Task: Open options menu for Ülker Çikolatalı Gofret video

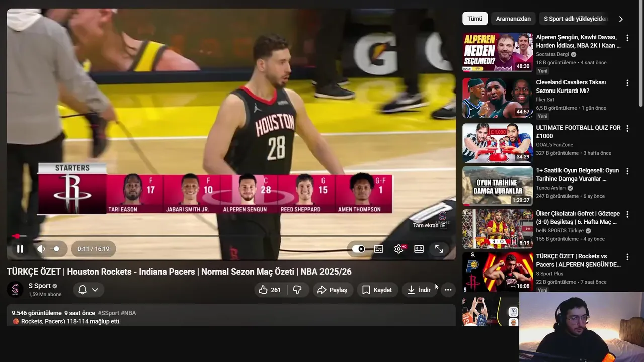Action: click(627, 214)
